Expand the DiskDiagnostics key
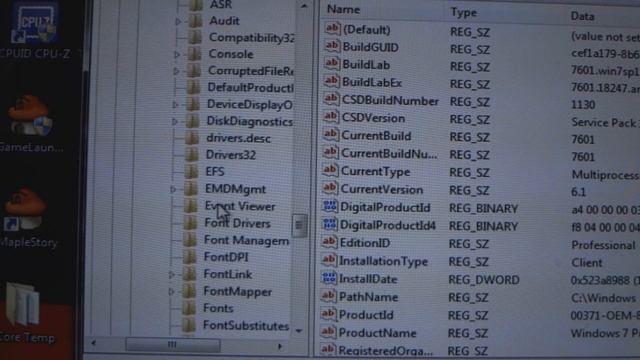The height and width of the screenshot is (360, 640). coord(175,122)
